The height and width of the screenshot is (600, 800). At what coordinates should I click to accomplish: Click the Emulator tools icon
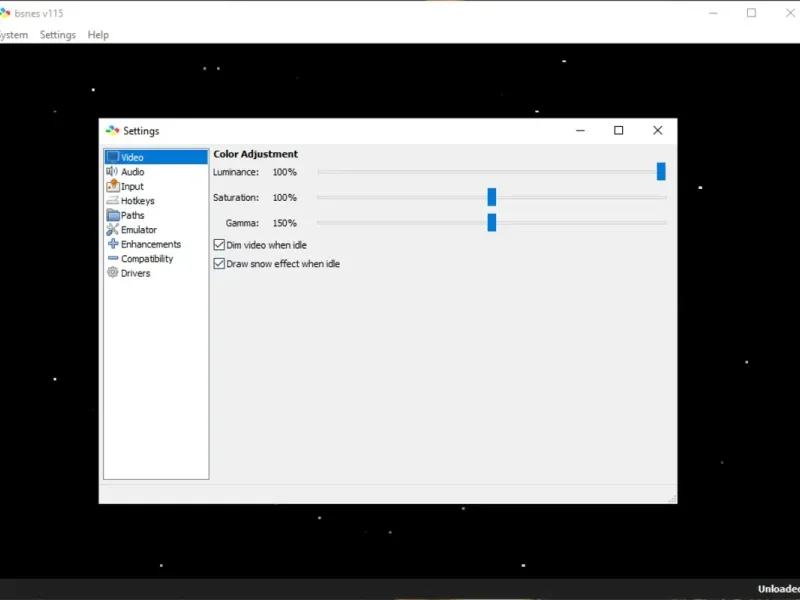pyautogui.click(x=113, y=230)
